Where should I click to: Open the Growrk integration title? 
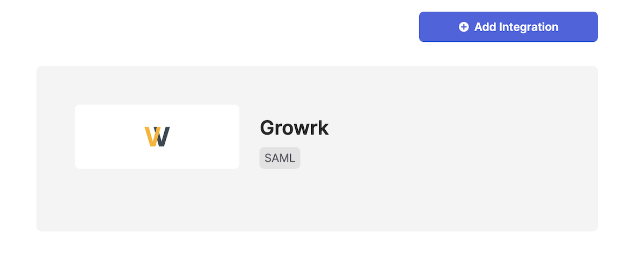pos(294,128)
